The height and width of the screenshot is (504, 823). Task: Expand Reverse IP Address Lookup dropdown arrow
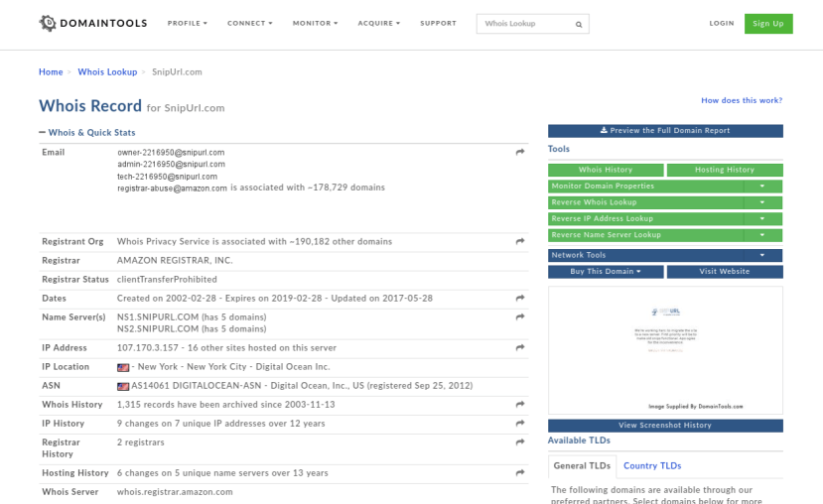coord(762,218)
